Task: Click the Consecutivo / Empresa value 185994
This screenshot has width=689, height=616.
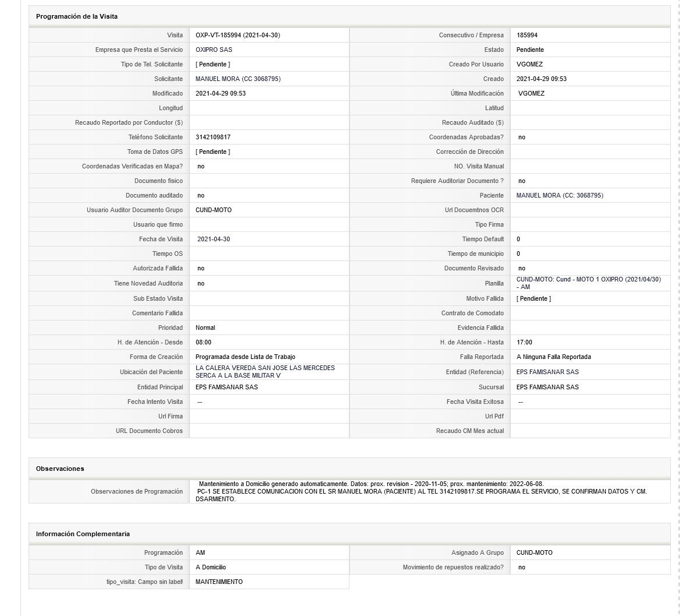Action: tap(527, 35)
